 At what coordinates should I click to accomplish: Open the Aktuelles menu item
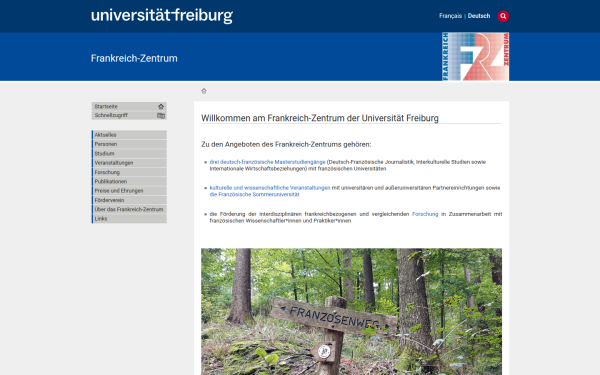click(129, 135)
